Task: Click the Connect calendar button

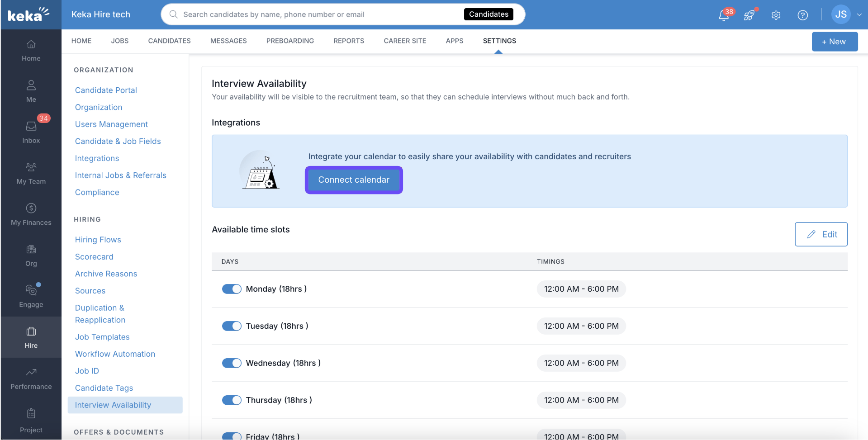Action: click(x=354, y=180)
